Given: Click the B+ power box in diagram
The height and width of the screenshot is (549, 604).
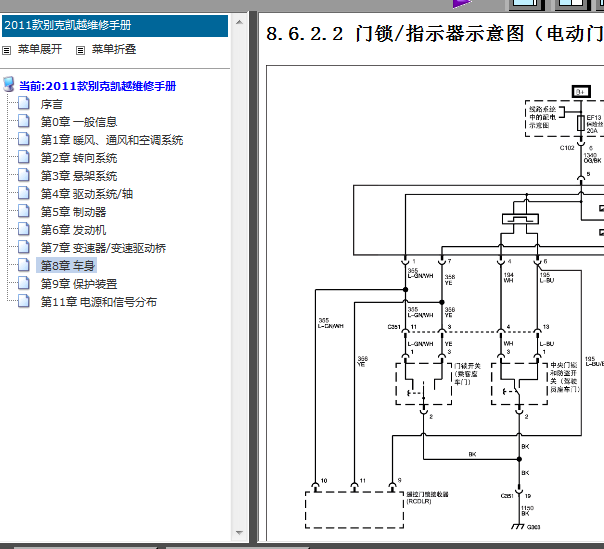Looking at the screenshot, I should coord(581,92).
